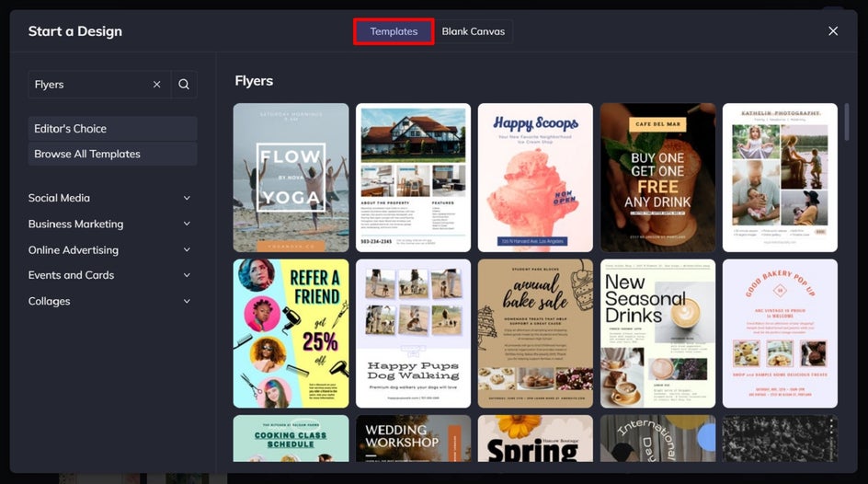Pick the Buy One Get One Free flyer
Screen dimensions: 868x484
[657, 178]
